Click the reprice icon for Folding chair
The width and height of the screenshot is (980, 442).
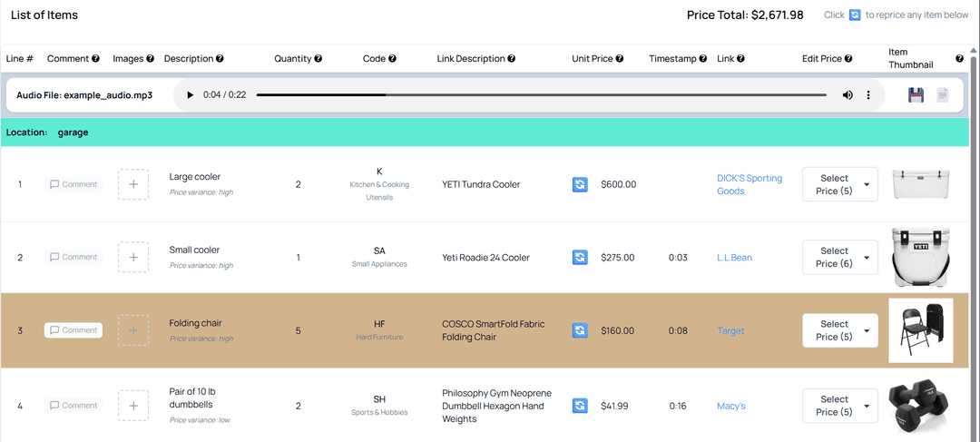pyautogui.click(x=580, y=330)
